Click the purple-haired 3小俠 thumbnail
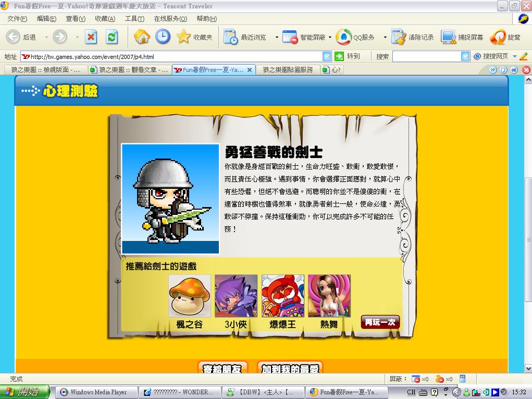532x399 pixels. click(236, 296)
